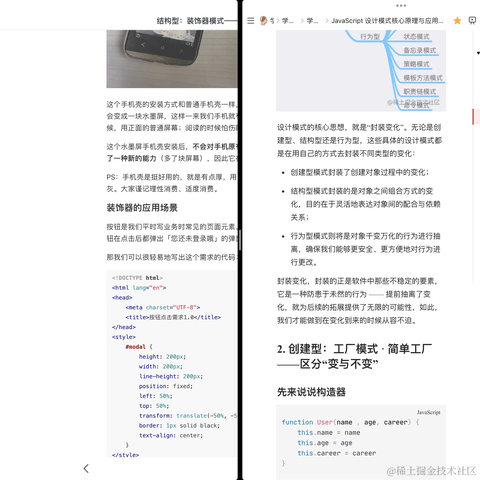
Task: Click bullet '创建型模式封装了创建对象过程中的变化'
Action: [359, 172]
